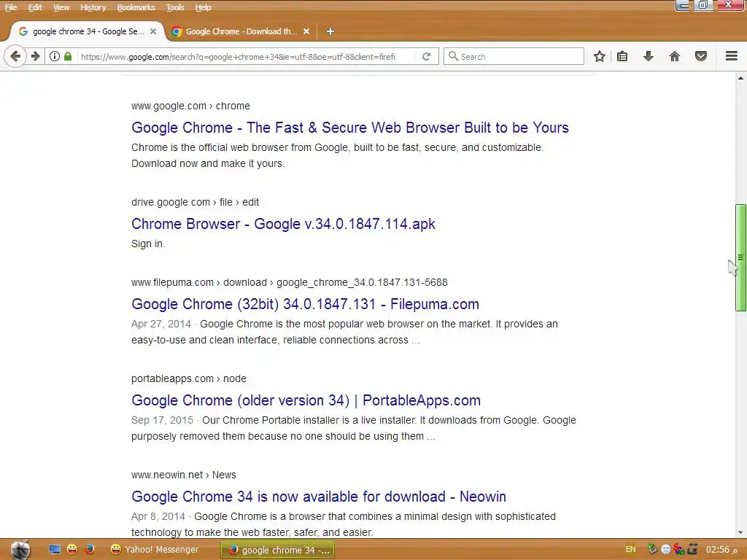Image resolution: width=747 pixels, height=560 pixels.
Task: Go forward with the forward arrow
Action: 36,56
